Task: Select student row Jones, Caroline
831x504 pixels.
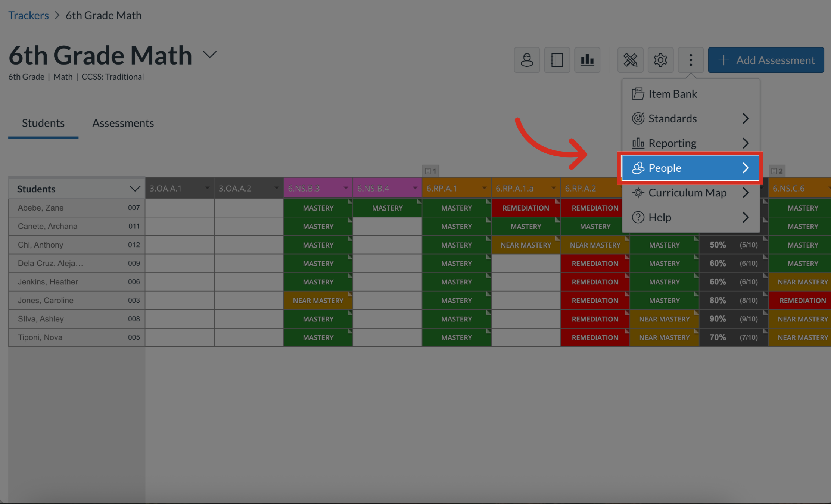Action: [x=46, y=300]
